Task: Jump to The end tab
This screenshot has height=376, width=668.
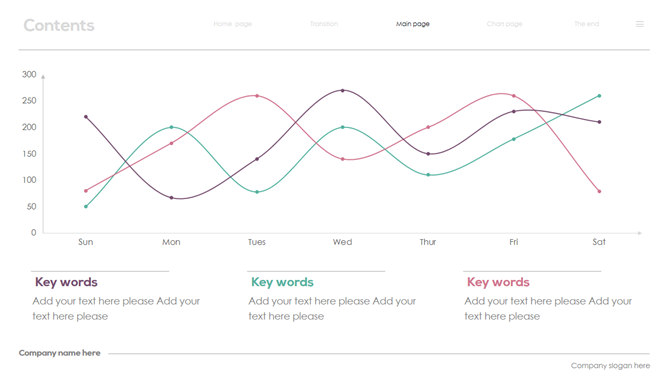Action: (586, 24)
